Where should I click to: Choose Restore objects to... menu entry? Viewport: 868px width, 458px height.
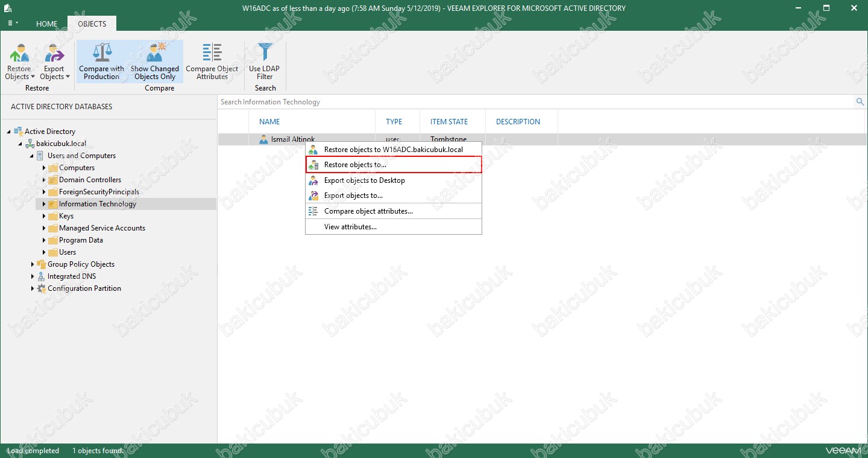394,165
